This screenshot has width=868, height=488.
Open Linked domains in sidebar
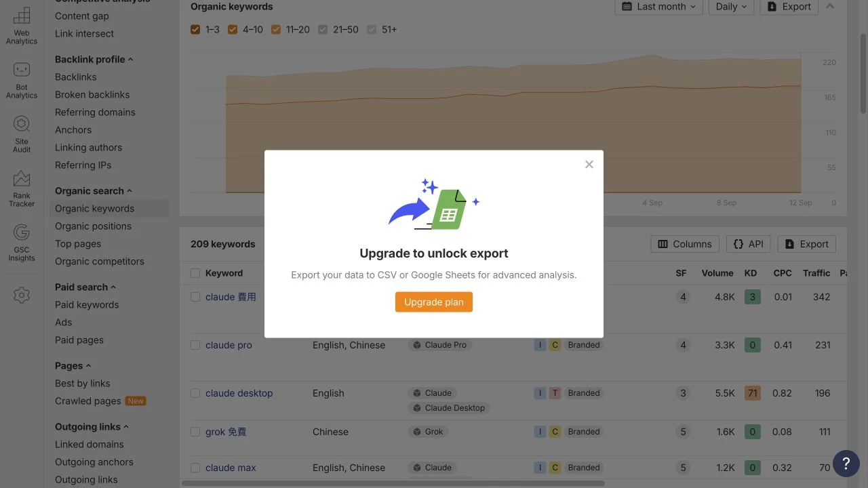(x=90, y=445)
